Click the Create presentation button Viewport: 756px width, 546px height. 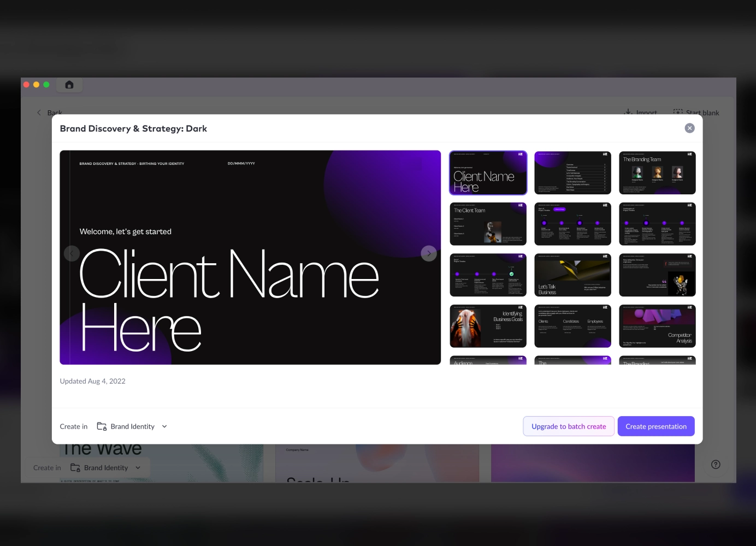coord(656,426)
